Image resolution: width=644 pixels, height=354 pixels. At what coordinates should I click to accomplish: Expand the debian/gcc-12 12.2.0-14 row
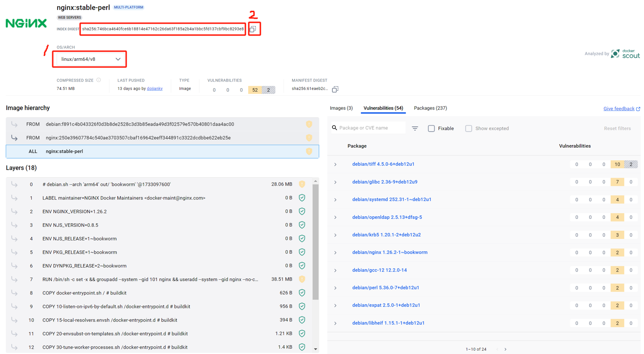click(x=335, y=271)
